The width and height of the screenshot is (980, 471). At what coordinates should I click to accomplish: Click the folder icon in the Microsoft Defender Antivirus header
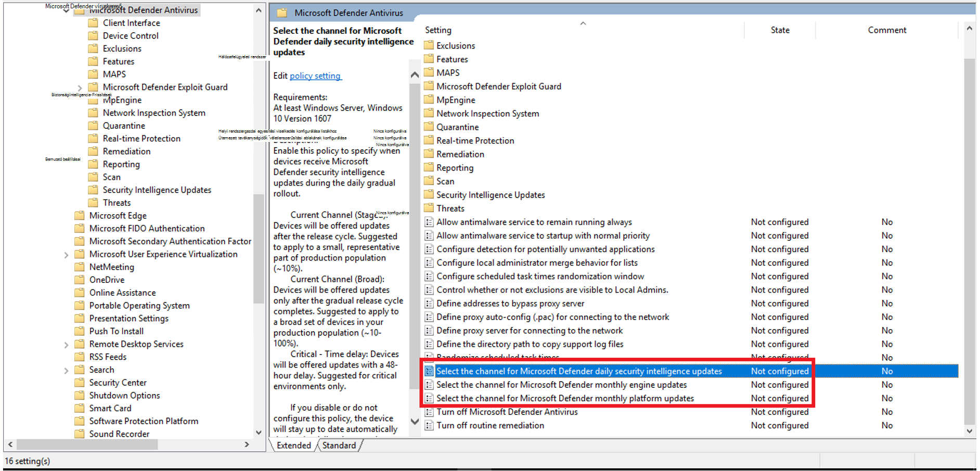(x=282, y=12)
